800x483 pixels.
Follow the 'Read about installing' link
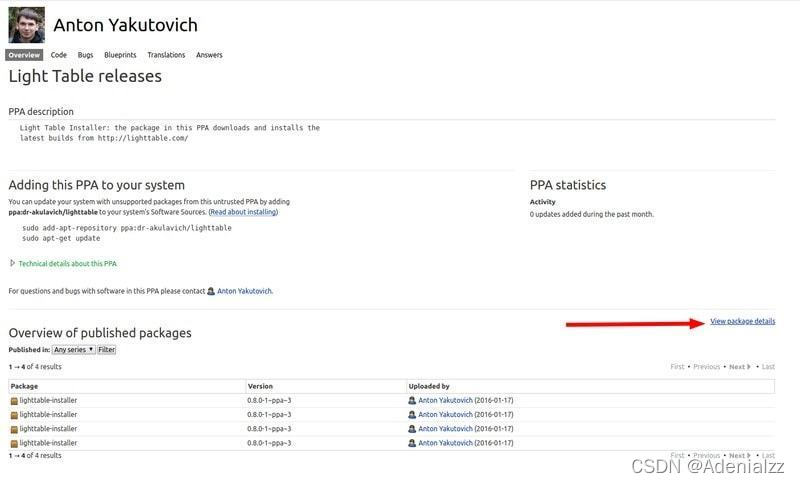point(243,212)
